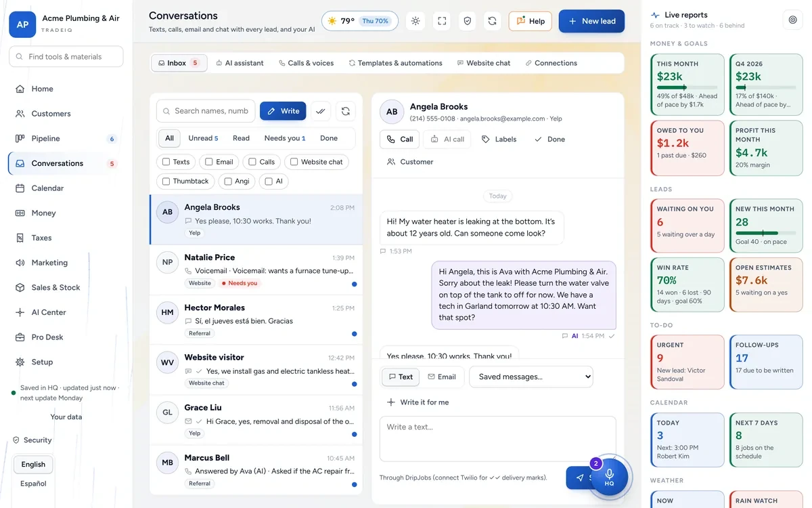
Task: Call Angela Brooks with Call button
Action: 399,140
